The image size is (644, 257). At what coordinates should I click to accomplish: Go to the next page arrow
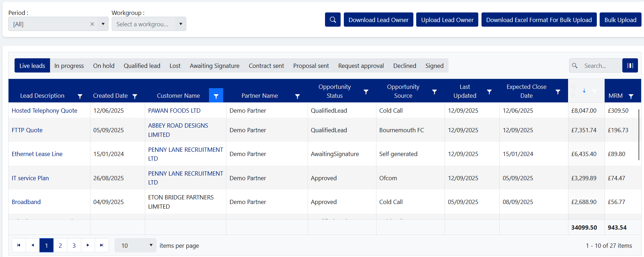(88, 245)
